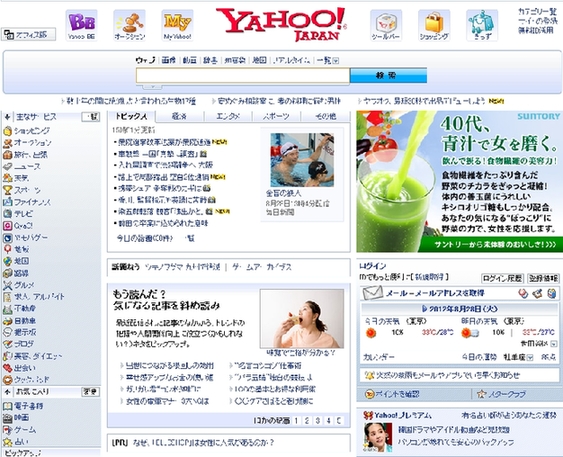
Task: Switch to the Sports news tab
Action: (x=276, y=116)
